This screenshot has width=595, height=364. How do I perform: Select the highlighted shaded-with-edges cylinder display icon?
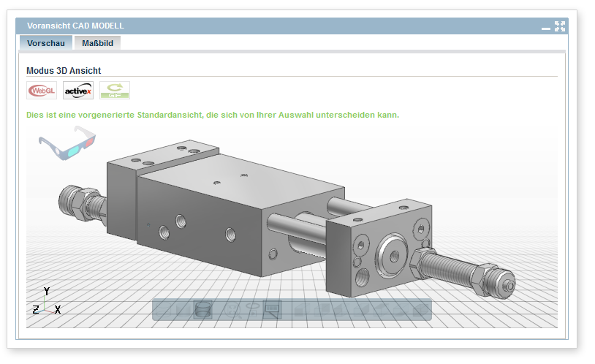coord(204,310)
